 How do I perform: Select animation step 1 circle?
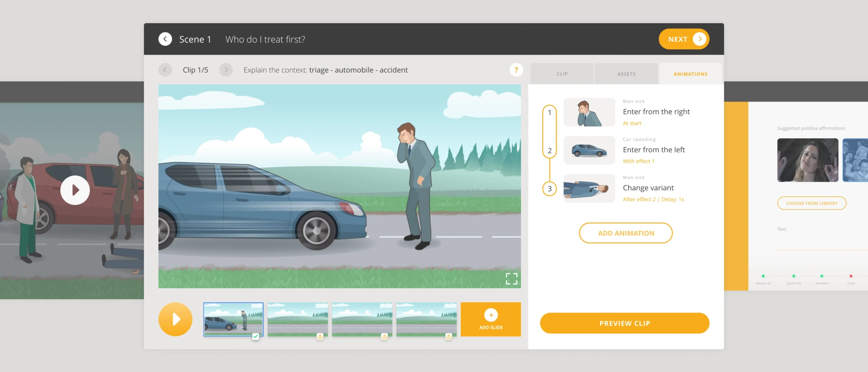[550, 113]
